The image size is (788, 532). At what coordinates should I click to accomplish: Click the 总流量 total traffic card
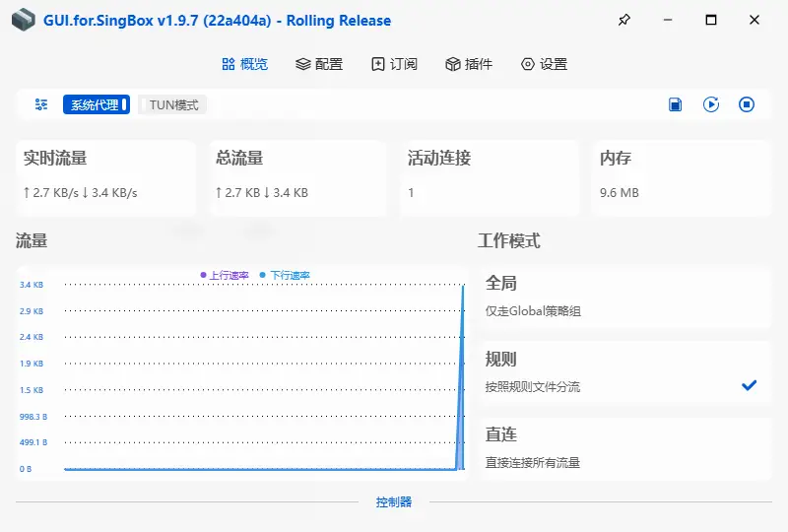(297, 177)
